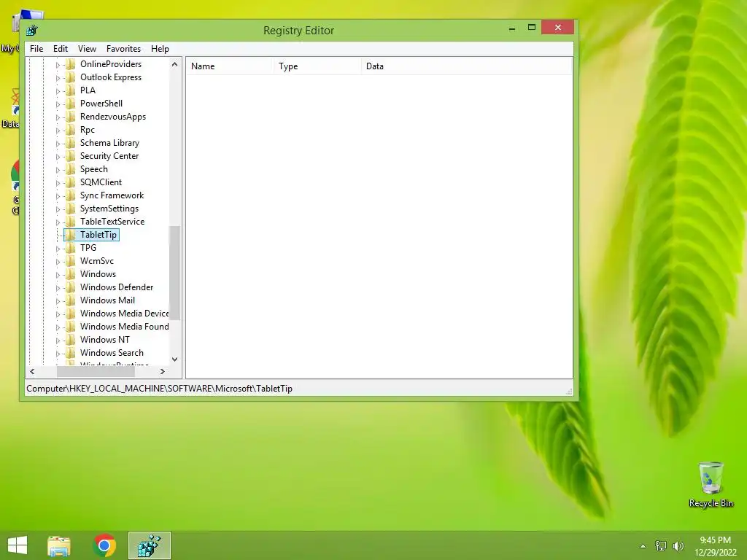Image resolution: width=747 pixels, height=560 pixels.
Task: Click the network tray icon
Action: tap(660, 545)
